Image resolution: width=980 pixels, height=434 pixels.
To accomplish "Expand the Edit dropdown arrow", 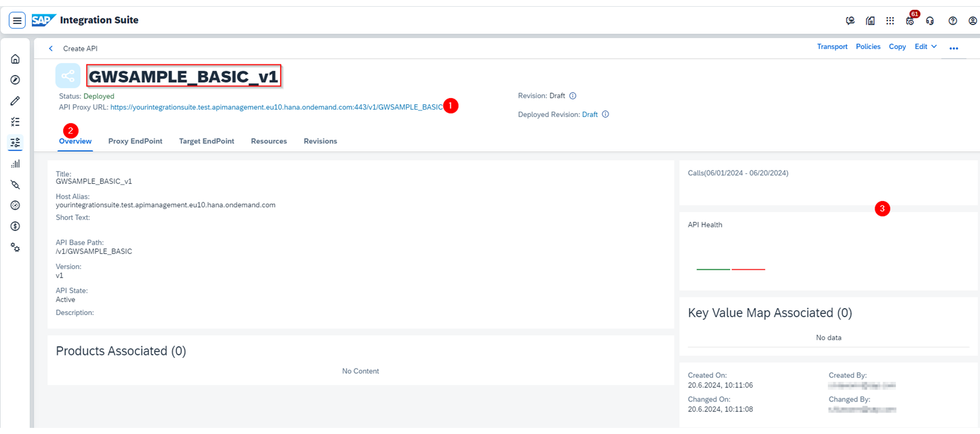I will tap(934, 47).
